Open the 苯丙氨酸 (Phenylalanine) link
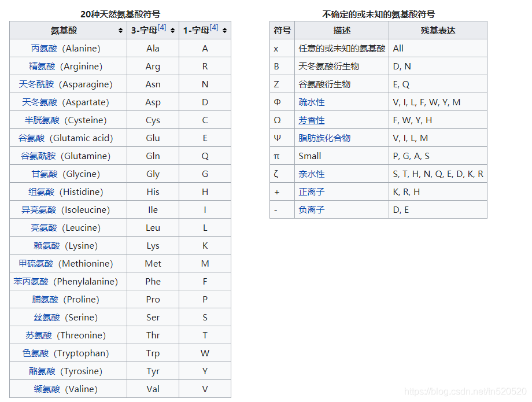This screenshot has width=532, height=402. 31,282
